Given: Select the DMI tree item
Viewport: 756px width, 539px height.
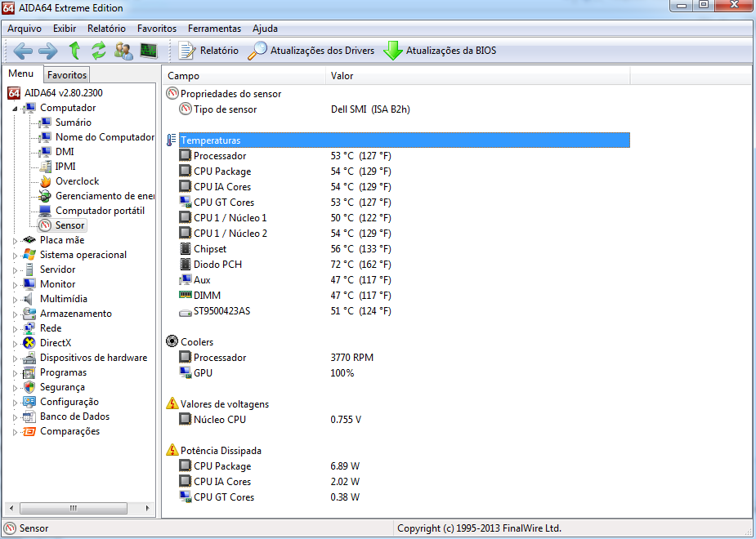Looking at the screenshot, I should coord(65,152).
